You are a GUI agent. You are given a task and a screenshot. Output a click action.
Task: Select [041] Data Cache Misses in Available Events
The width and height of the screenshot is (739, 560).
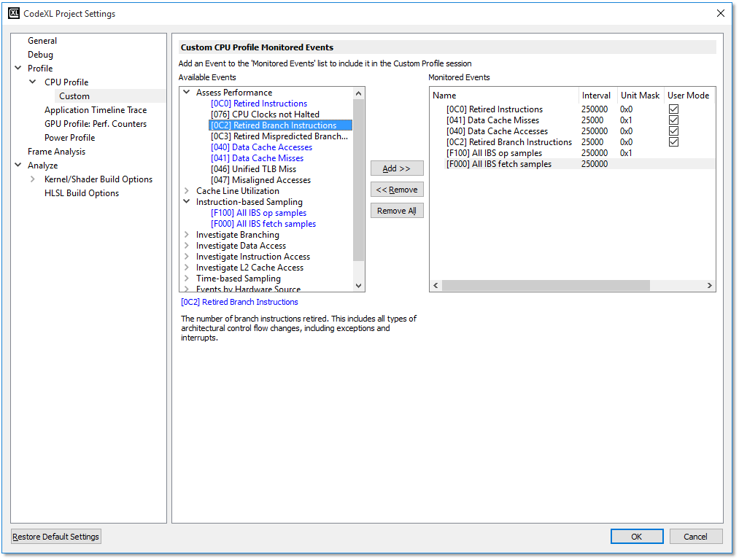[257, 157]
